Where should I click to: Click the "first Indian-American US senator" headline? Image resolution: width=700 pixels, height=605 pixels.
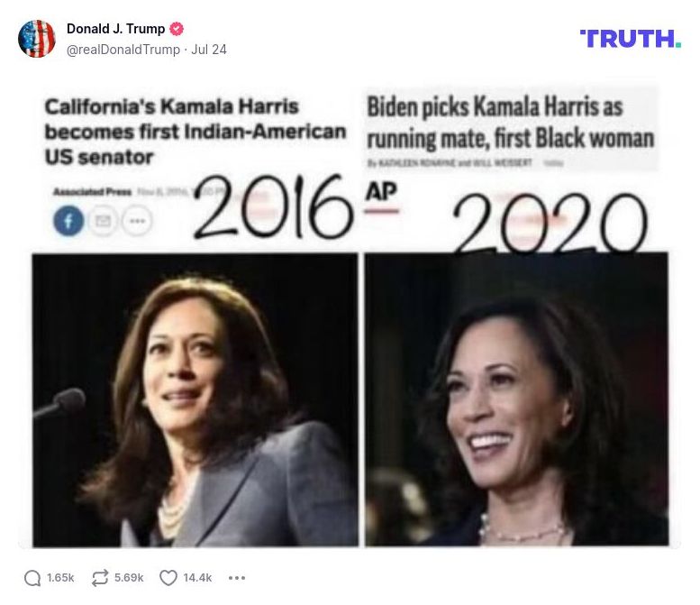pyautogui.click(x=195, y=132)
